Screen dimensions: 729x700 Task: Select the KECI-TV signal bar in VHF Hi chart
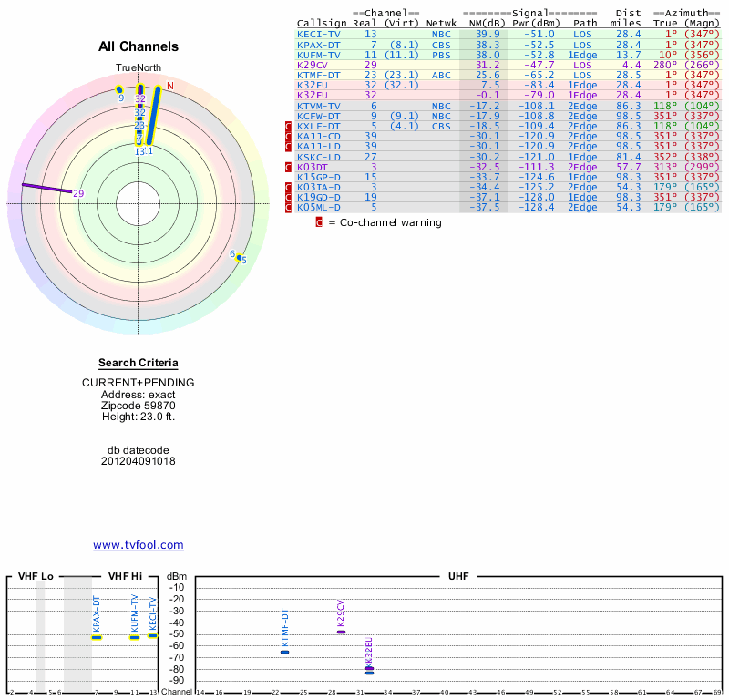pos(153,635)
